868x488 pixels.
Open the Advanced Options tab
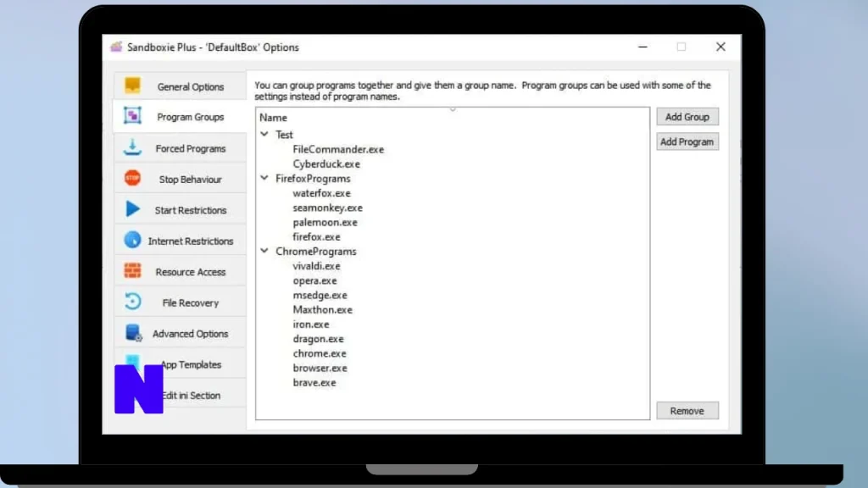[x=180, y=334]
